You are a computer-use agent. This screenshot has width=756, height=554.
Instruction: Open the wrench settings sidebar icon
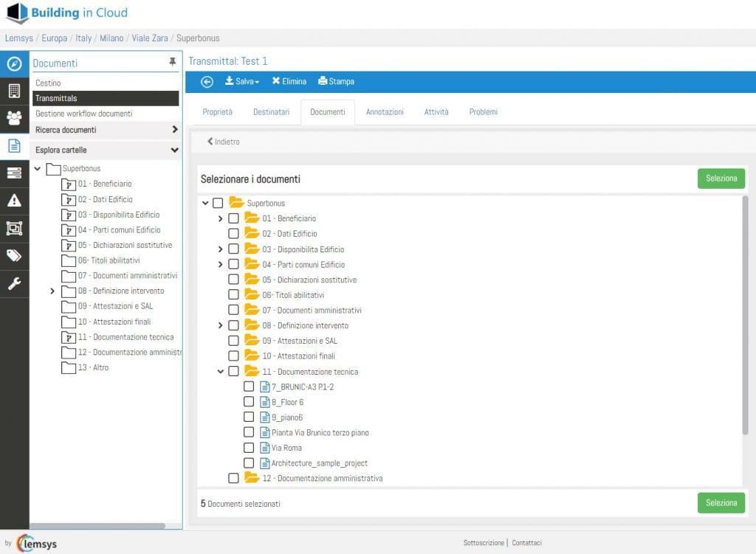[14, 284]
